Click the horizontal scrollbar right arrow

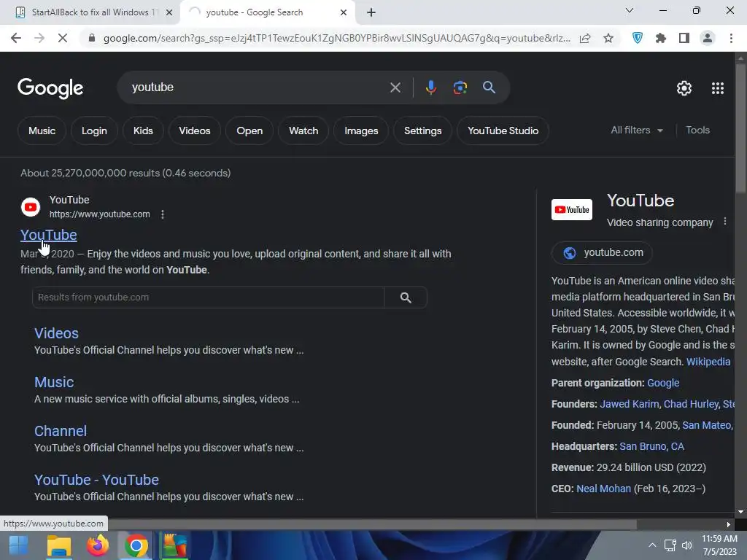tap(728, 524)
